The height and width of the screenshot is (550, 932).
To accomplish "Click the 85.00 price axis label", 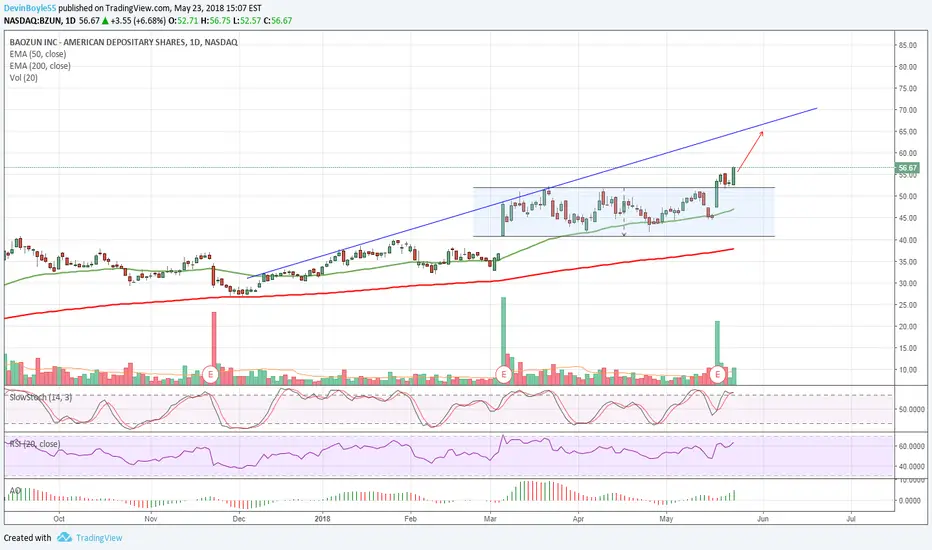I will click(908, 45).
